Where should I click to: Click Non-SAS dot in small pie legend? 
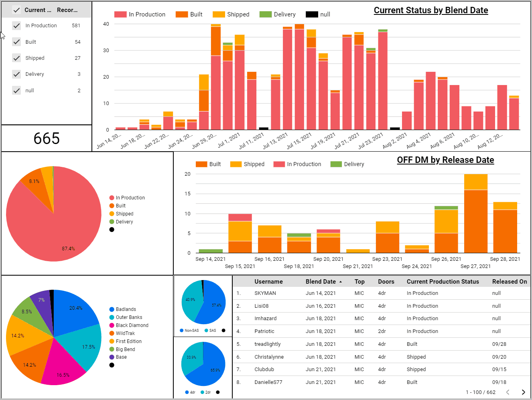pos(182,331)
